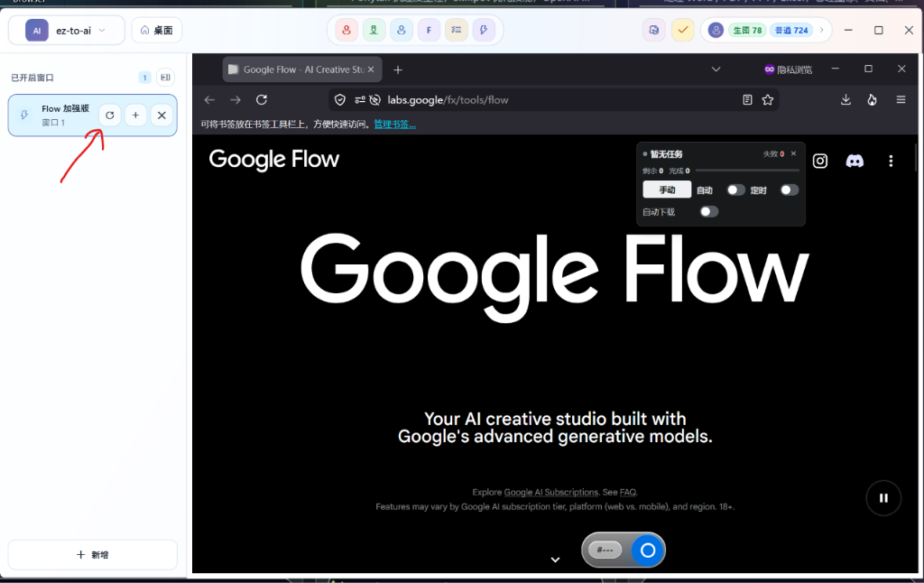The height and width of the screenshot is (583, 924).
Task: Click the purple lightning icon in top toolbar
Action: (484, 30)
